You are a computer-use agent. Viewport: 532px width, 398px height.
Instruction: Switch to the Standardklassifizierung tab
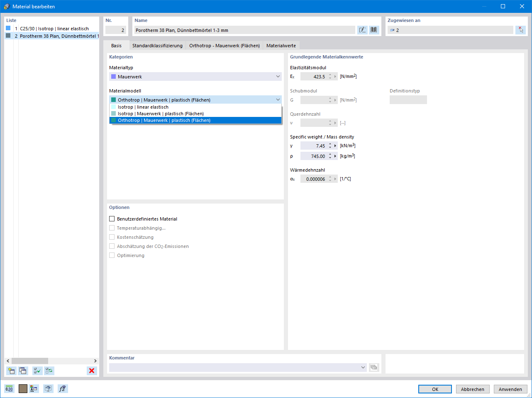click(157, 46)
